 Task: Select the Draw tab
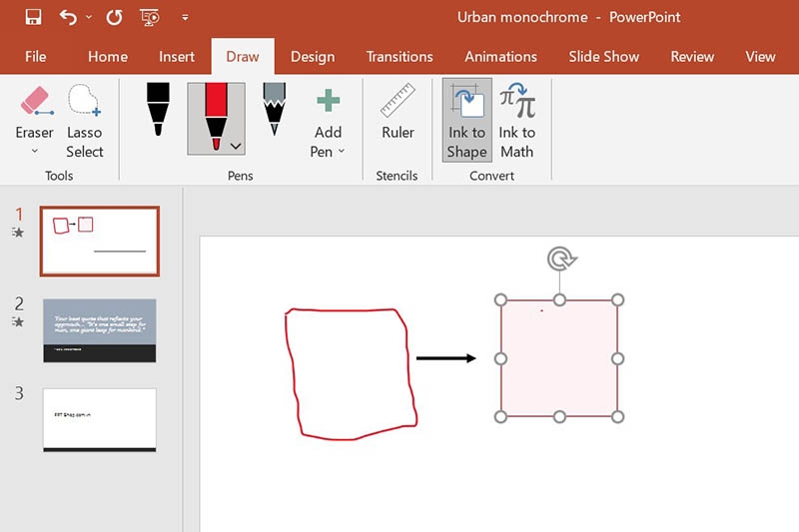point(243,57)
